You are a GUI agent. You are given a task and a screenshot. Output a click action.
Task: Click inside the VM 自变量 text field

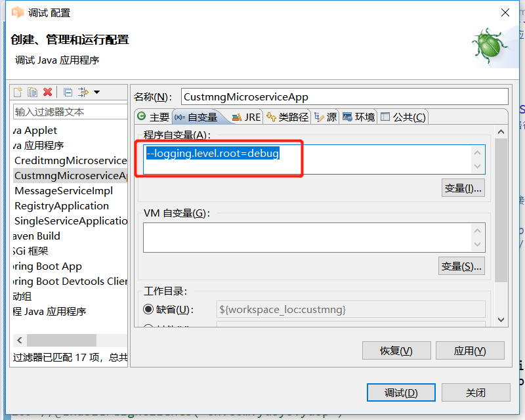tap(302, 236)
